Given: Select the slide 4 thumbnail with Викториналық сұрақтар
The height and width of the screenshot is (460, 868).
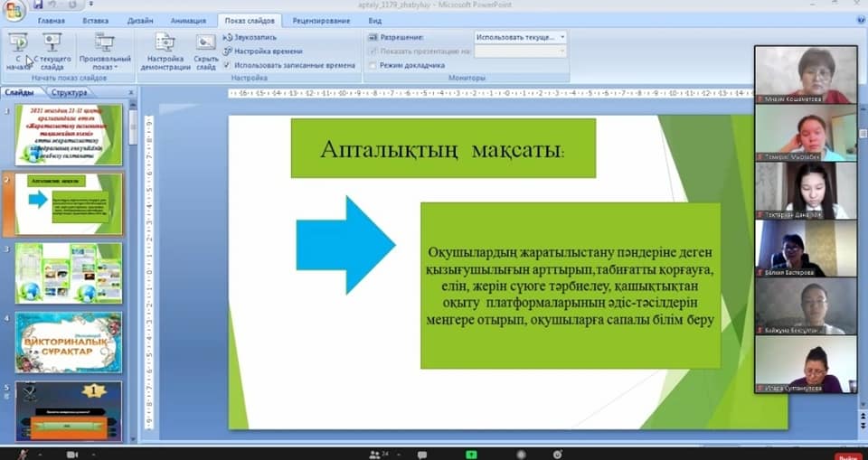Looking at the screenshot, I should click(69, 343).
